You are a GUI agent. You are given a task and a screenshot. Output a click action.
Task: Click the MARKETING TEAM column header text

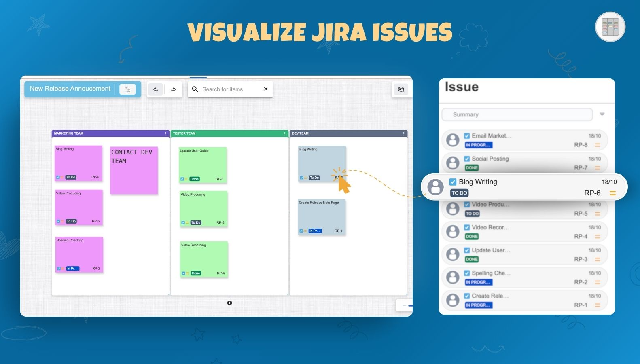68,133
